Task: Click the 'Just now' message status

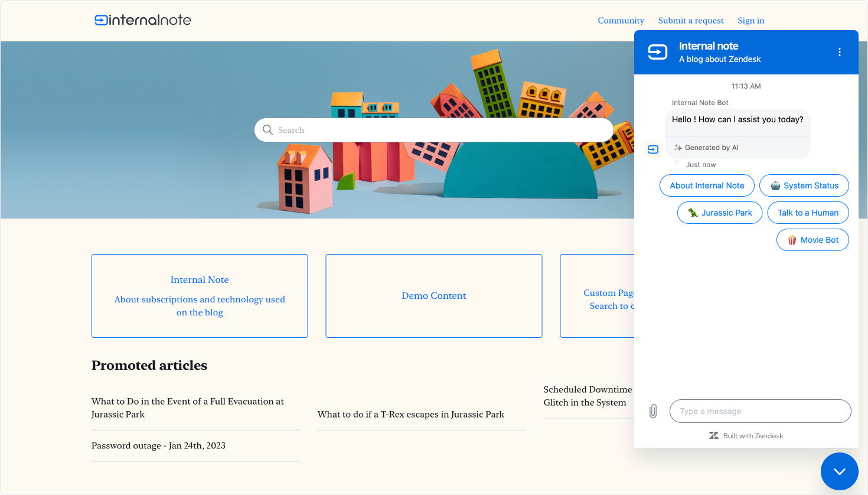Action: click(701, 165)
